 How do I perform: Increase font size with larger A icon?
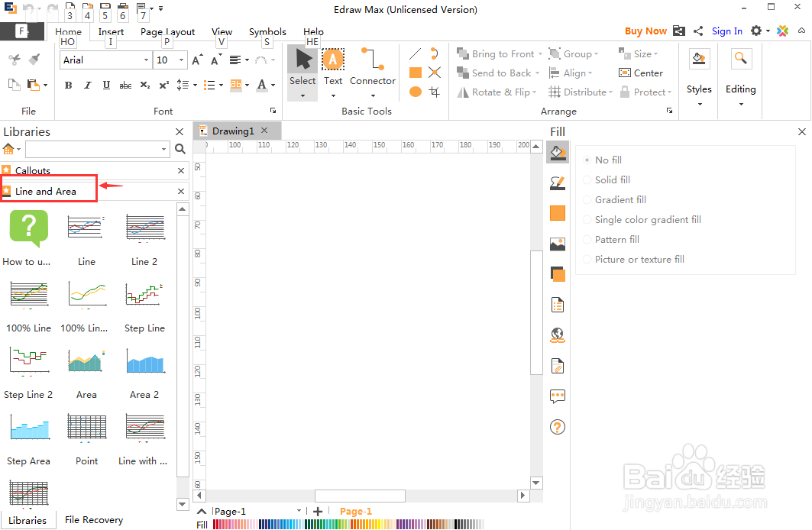click(197, 60)
